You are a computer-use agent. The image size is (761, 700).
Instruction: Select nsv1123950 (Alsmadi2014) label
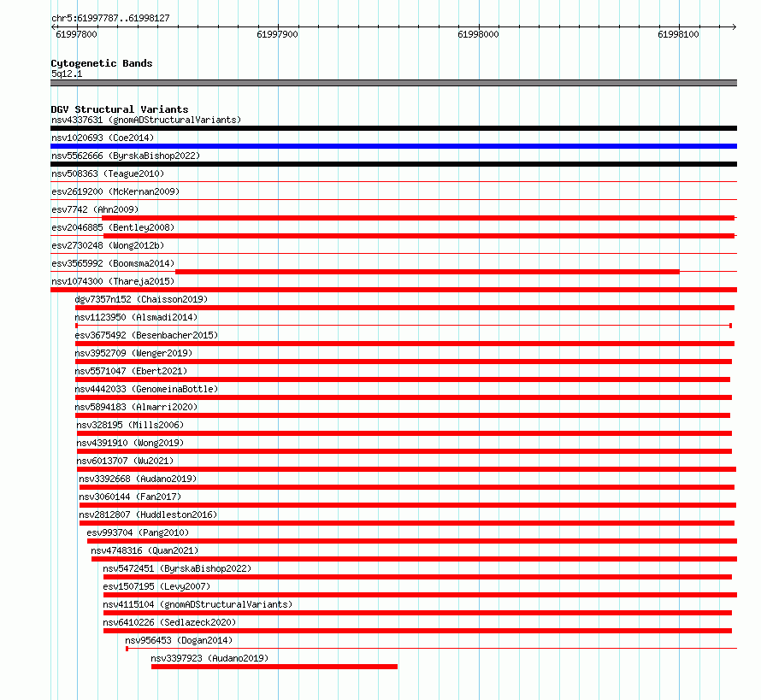pyautogui.click(x=136, y=317)
